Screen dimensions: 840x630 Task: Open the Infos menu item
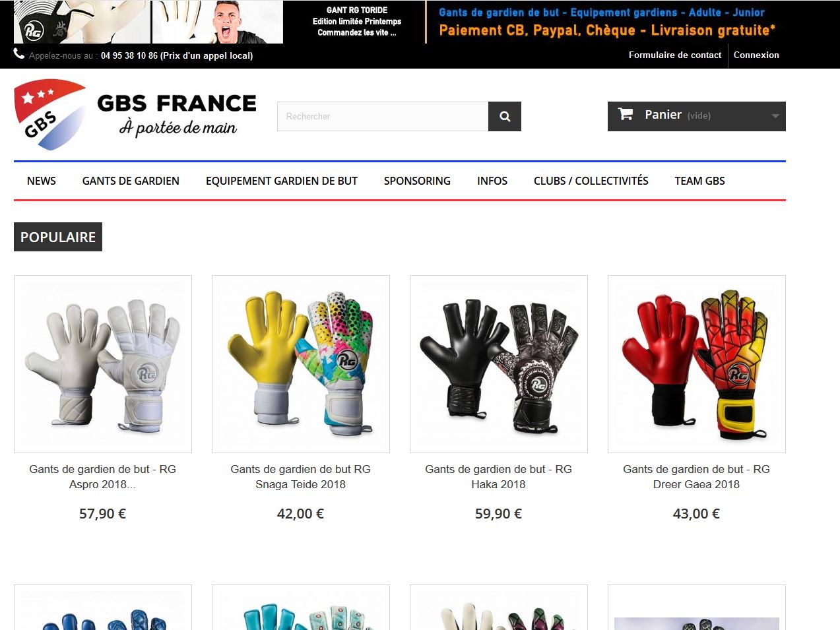pos(492,181)
